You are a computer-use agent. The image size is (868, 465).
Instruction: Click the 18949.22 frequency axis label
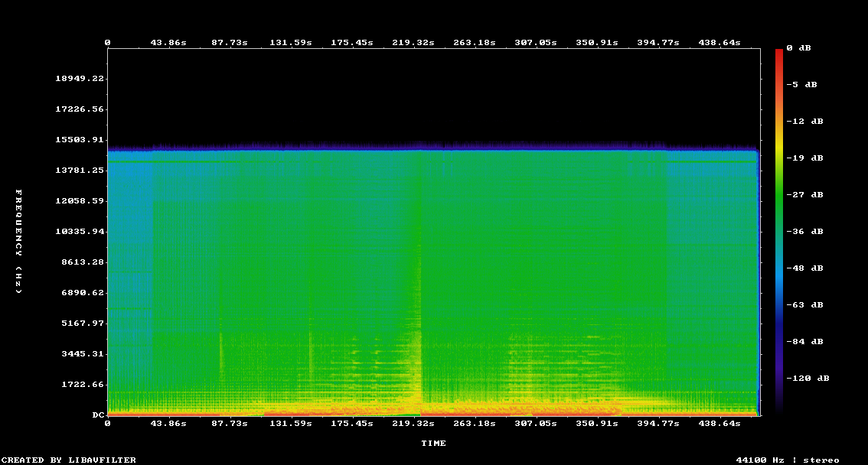[80, 79]
